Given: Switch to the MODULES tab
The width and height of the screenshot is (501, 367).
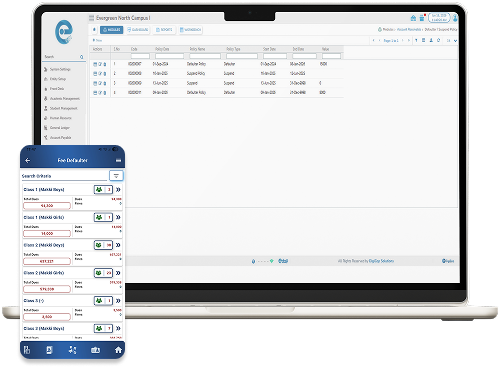Looking at the screenshot, I should tap(111, 30).
